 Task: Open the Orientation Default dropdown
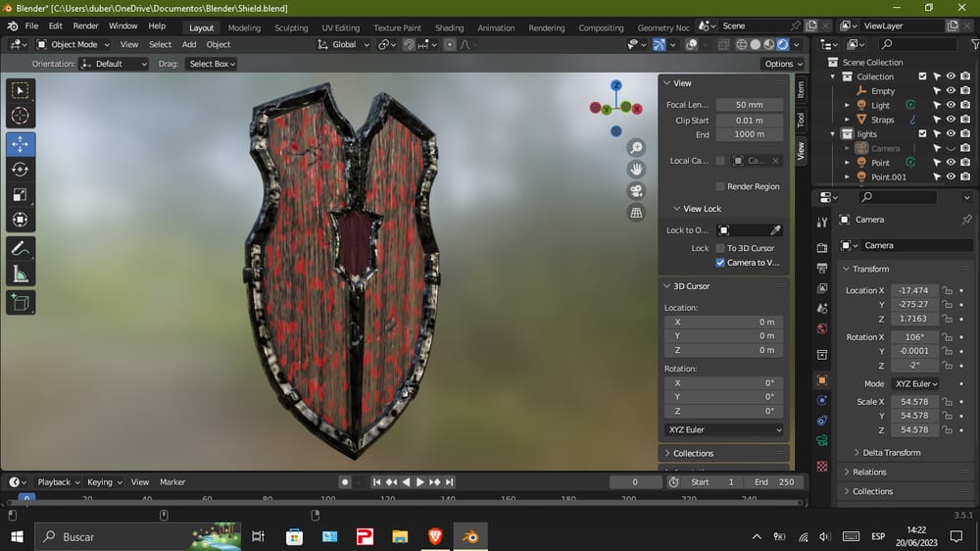114,64
